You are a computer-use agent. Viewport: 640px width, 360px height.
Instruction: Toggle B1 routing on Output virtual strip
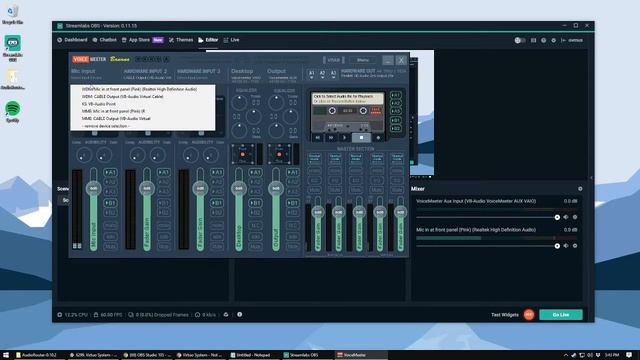click(x=292, y=203)
